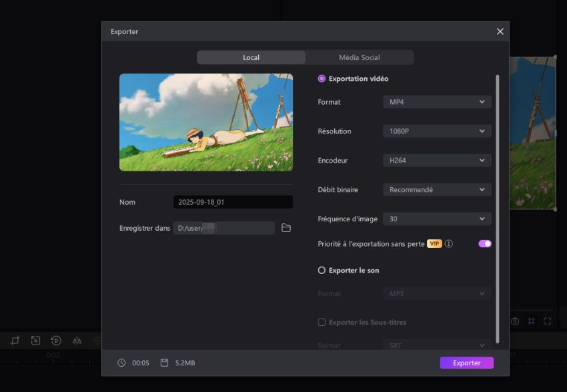Click the snapshot camera icon under preview
567x392 pixels.
(x=515, y=321)
